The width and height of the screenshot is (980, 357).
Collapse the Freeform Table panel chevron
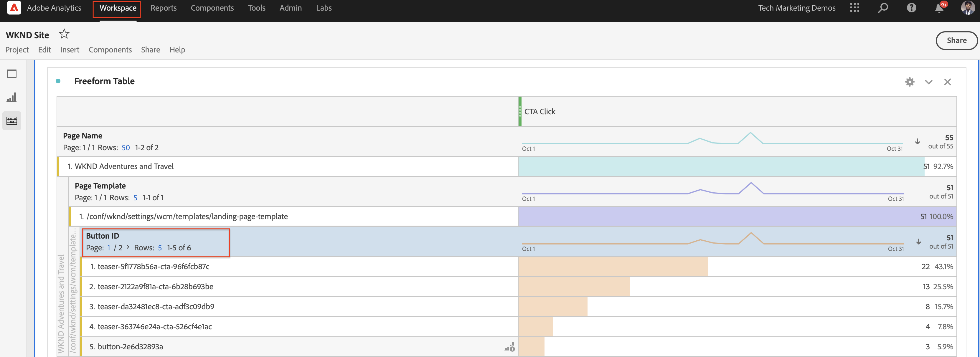928,82
